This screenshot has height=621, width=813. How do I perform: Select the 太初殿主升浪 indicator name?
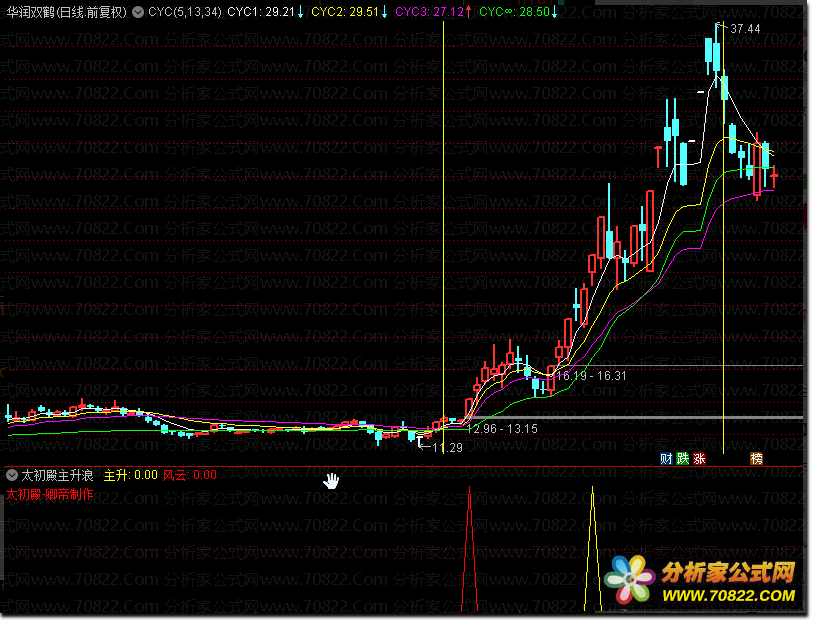pyautogui.click(x=57, y=475)
